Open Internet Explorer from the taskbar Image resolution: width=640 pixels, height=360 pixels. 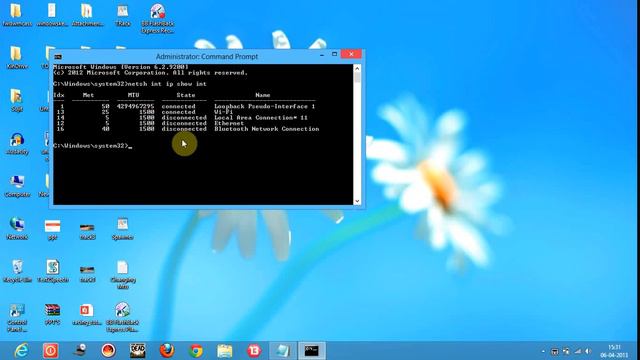(21, 351)
